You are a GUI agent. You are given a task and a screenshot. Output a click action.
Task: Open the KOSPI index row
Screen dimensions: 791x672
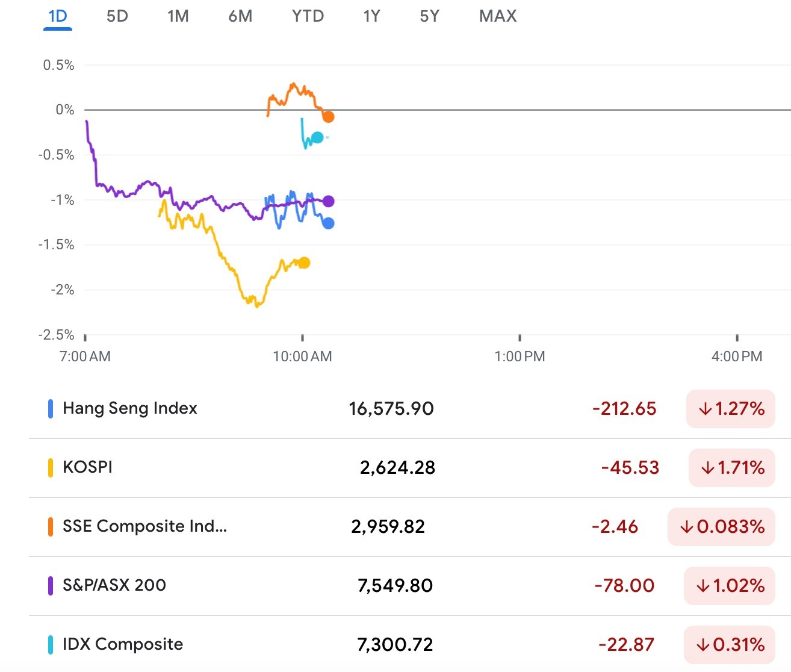pyautogui.click(x=410, y=468)
